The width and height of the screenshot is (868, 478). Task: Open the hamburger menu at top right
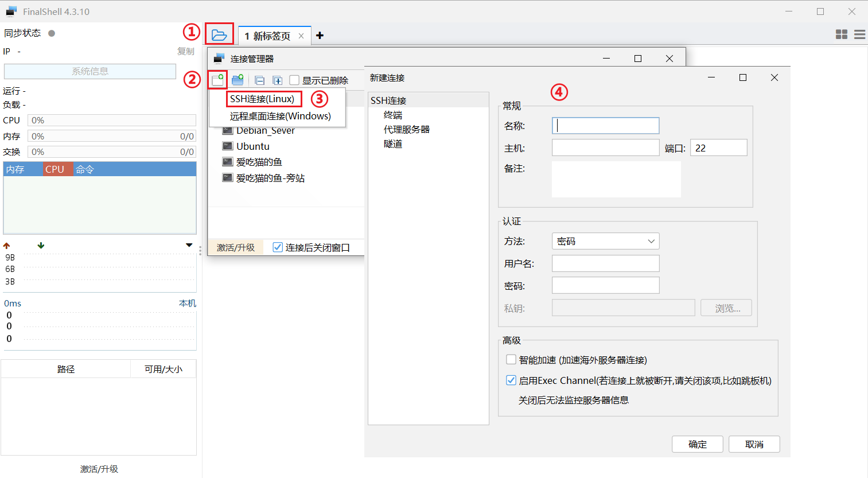point(859,34)
